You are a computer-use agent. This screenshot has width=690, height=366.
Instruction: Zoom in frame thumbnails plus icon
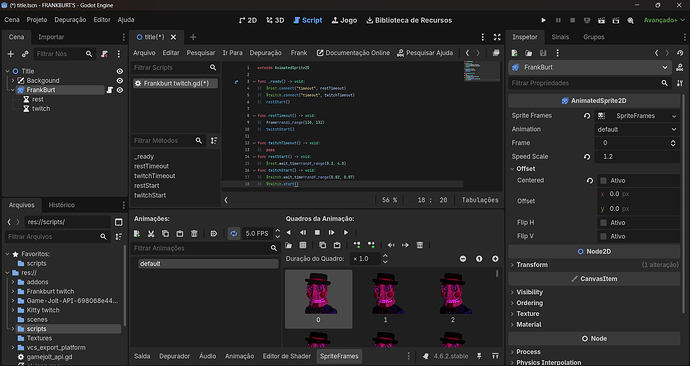pyautogui.click(x=495, y=259)
